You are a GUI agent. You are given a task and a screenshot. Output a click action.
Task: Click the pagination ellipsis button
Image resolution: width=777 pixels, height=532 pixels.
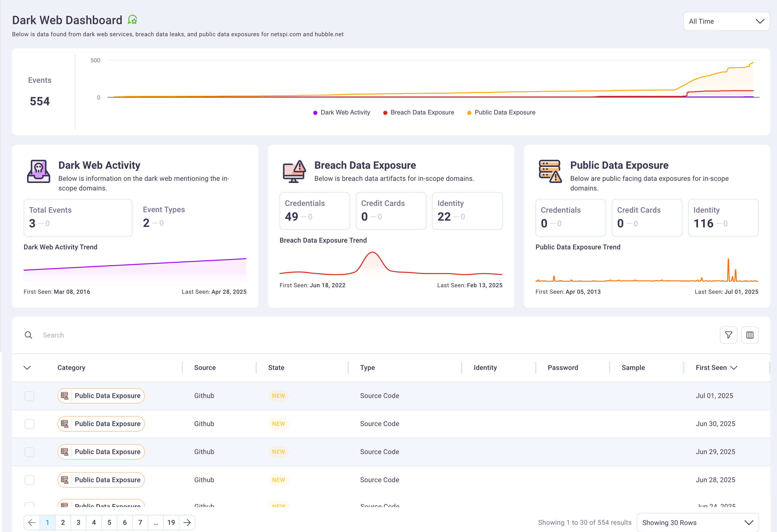[x=156, y=522]
